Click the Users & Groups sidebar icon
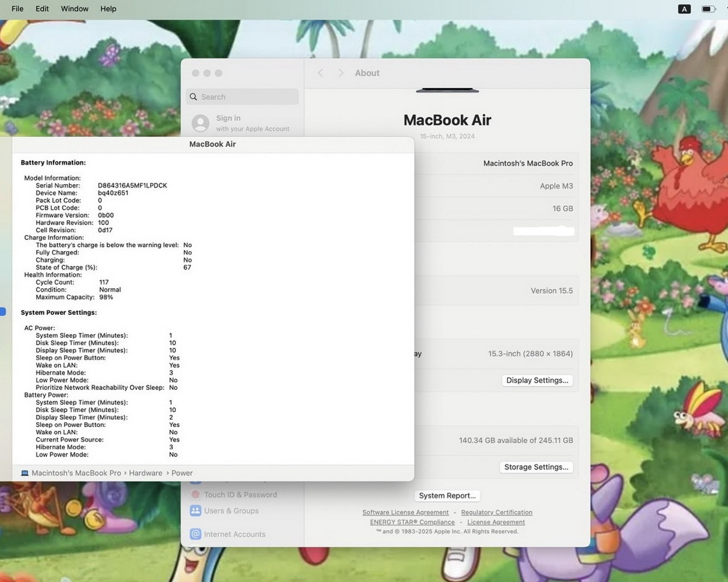 point(196,510)
